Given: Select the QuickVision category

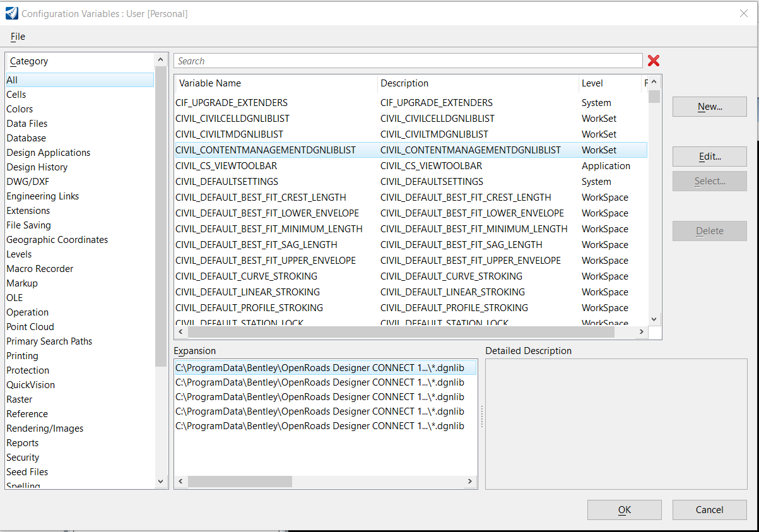Looking at the screenshot, I should (79, 385).
